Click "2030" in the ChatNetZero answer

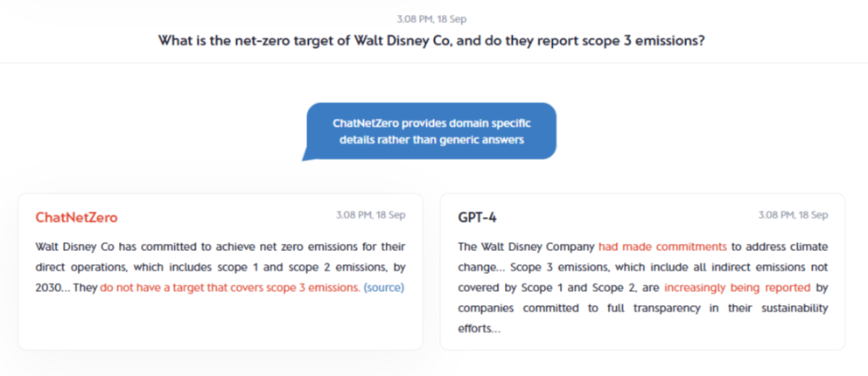[51, 287]
